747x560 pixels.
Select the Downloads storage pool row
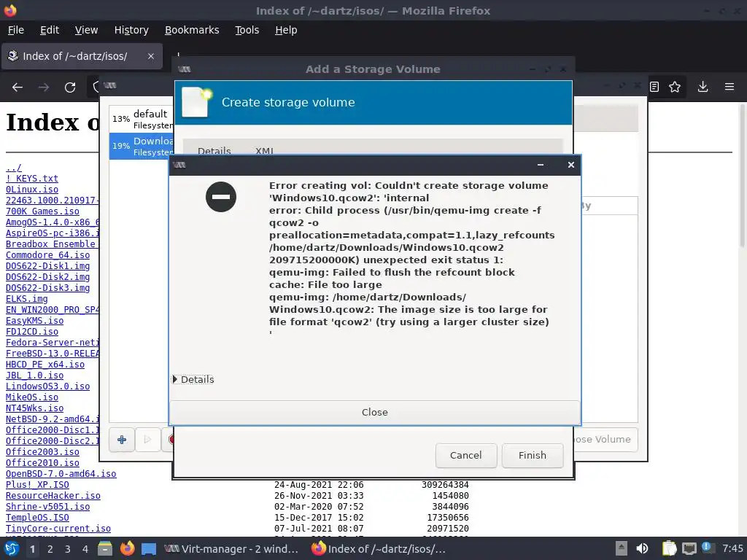142,146
